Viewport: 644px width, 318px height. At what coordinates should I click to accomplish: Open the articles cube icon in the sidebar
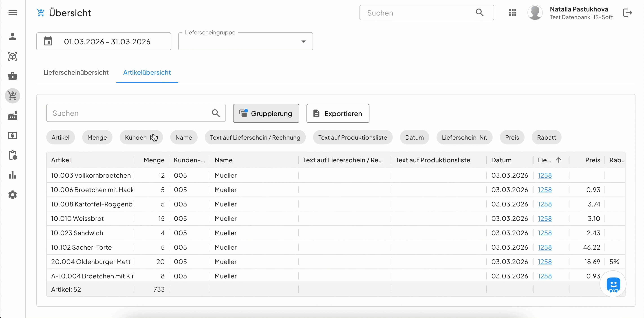(13, 56)
